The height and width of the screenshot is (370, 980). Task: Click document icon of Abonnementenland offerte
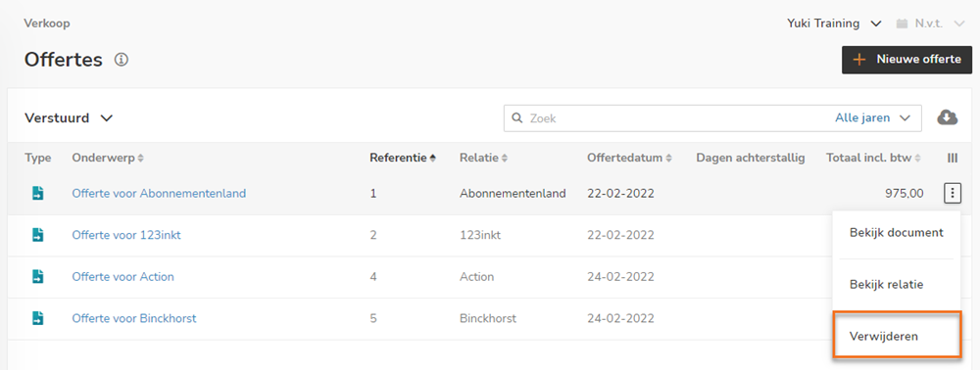coord(37,194)
